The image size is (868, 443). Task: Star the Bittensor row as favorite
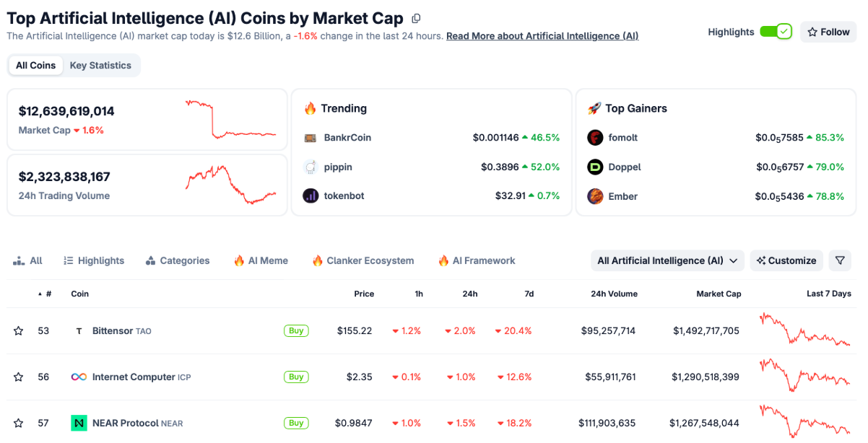coord(18,330)
